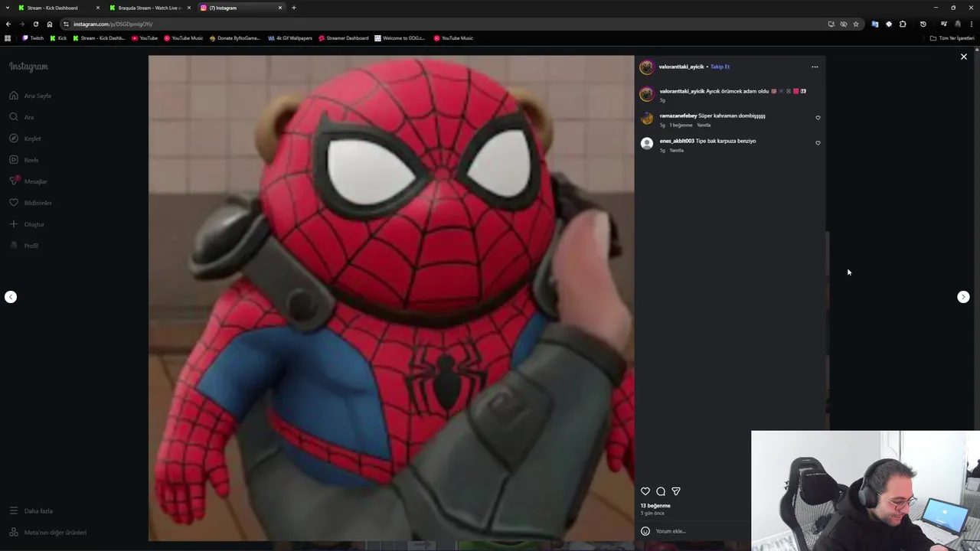Click the eye-slash icon in address bar
Viewport: 980px width, 551px height.
(844, 24)
